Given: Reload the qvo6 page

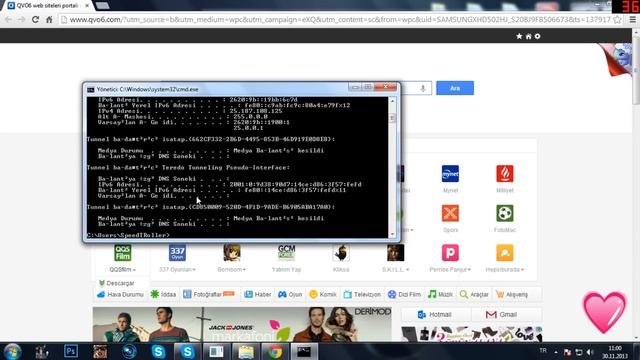Looking at the screenshot, I should [35, 19].
